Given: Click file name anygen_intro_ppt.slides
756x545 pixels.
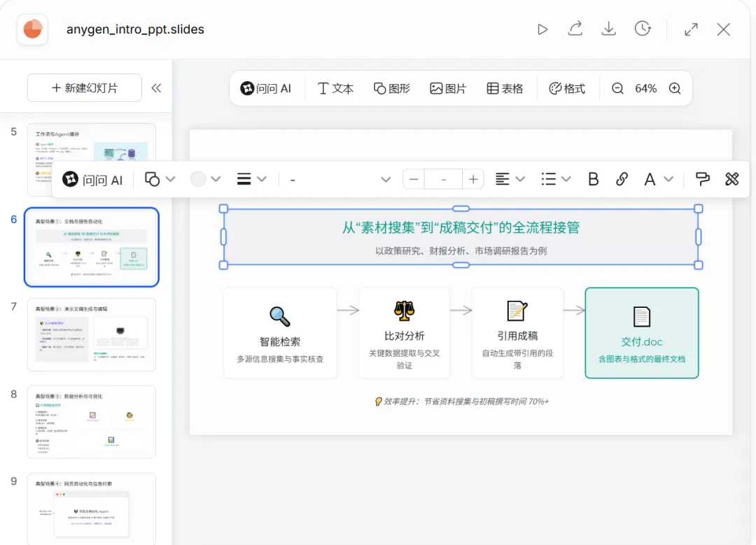Looking at the screenshot, I should (136, 29).
